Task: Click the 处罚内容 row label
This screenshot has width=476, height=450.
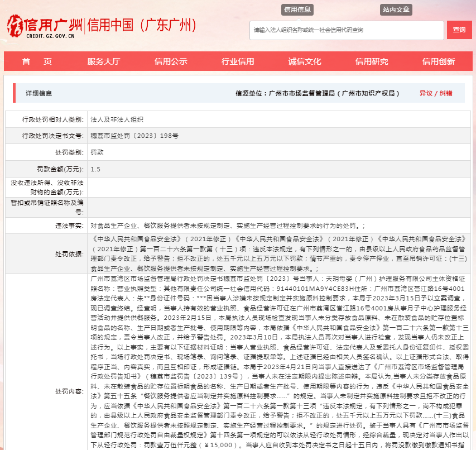Action: pos(70,391)
